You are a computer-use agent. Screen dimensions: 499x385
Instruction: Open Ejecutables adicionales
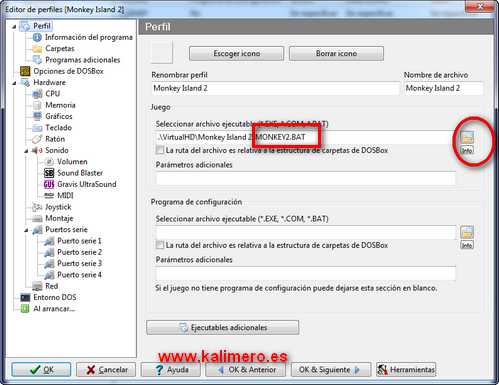coord(223,328)
